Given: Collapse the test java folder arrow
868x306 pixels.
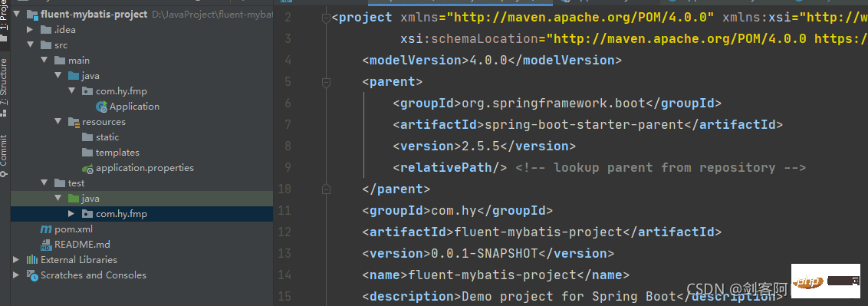Looking at the screenshot, I should tap(58, 198).
